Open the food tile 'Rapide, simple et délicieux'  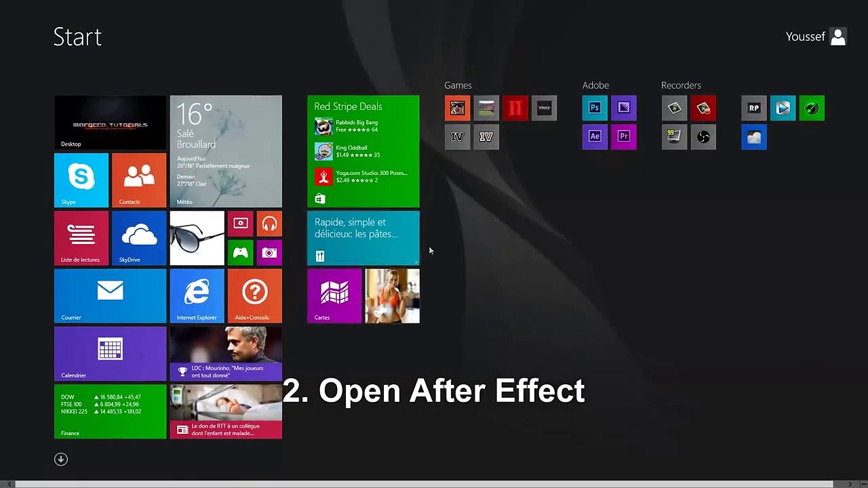tap(363, 238)
